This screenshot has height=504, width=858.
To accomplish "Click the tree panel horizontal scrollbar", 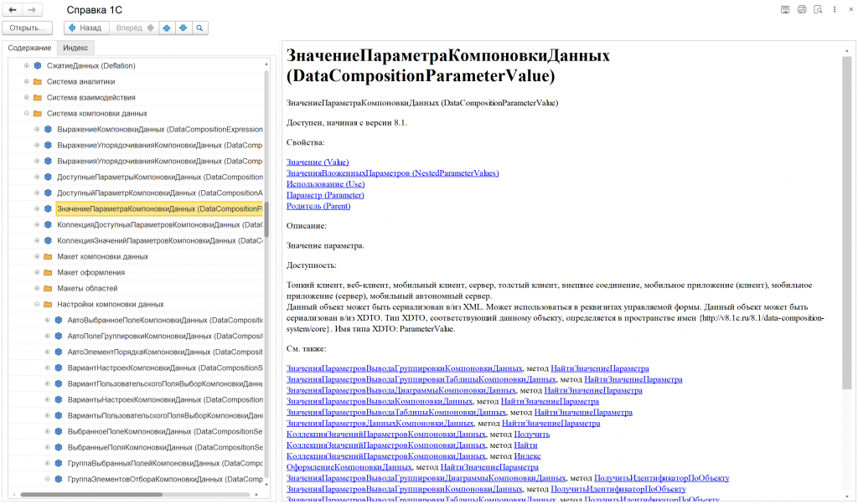I will pos(91,495).
